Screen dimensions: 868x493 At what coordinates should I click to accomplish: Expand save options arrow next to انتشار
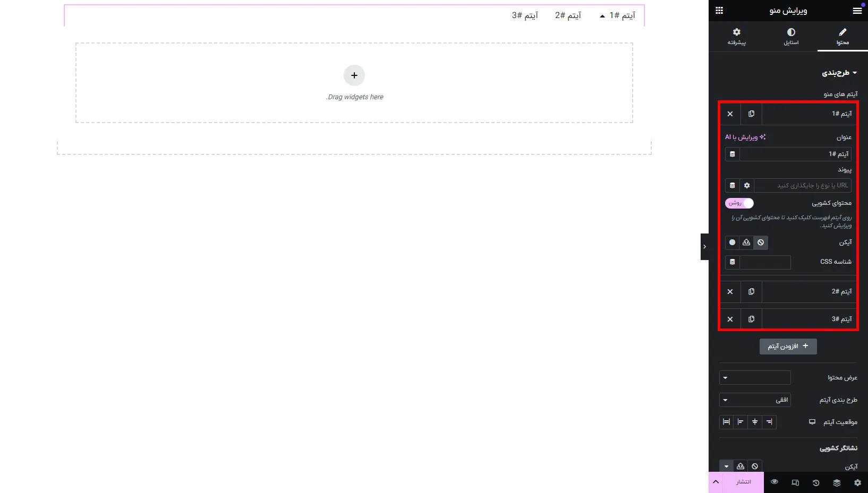coord(716,482)
